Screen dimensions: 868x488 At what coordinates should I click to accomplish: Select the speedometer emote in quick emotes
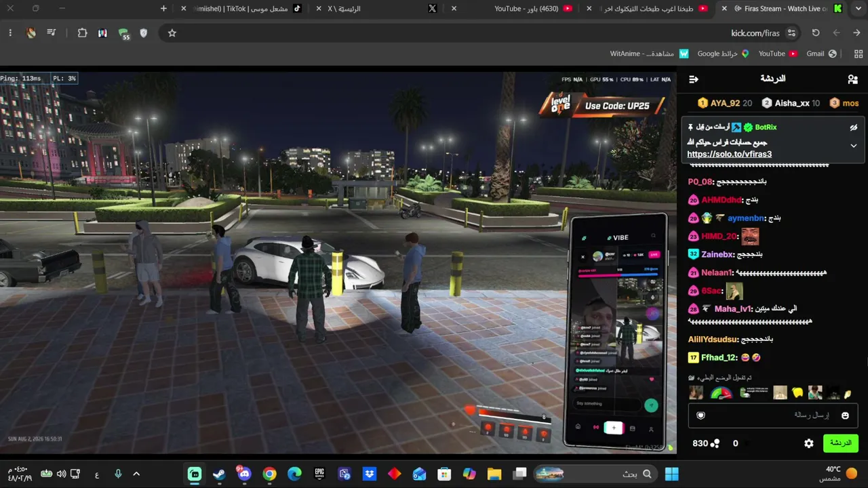point(722,393)
